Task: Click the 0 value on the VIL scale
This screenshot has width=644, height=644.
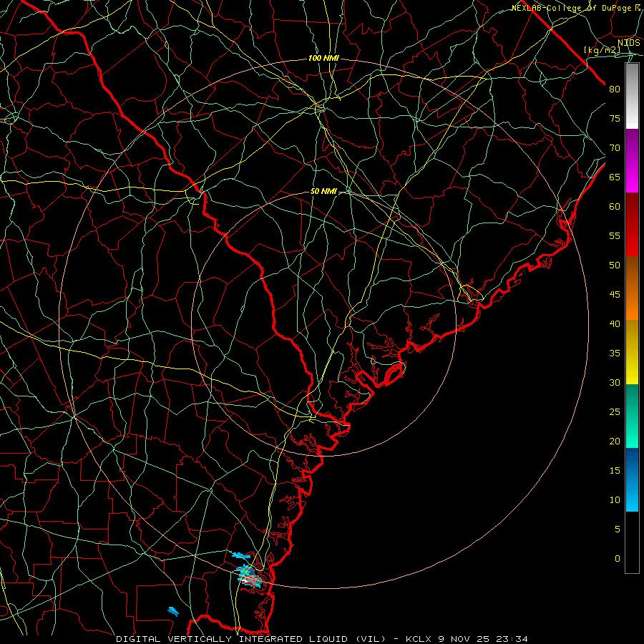Action: point(618,559)
